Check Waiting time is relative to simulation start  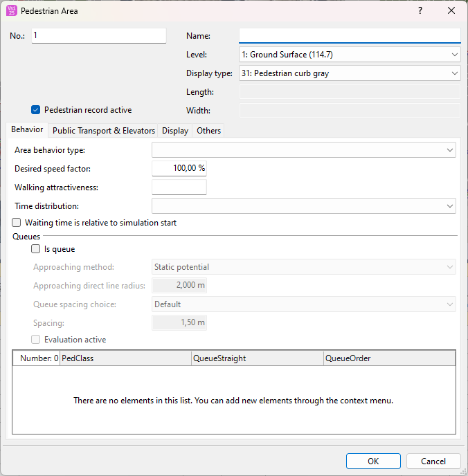click(17, 223)
